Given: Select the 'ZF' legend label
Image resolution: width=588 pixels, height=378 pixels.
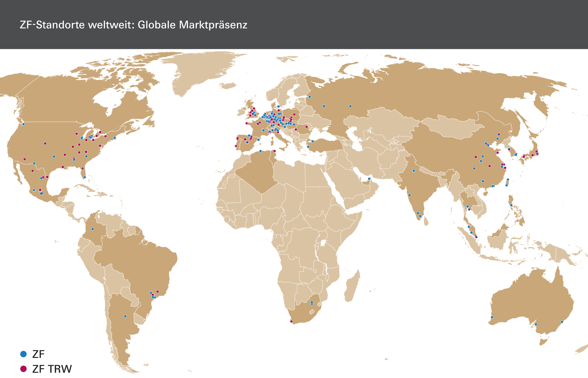Looking at the screenshot, I should tap(38, 354).
